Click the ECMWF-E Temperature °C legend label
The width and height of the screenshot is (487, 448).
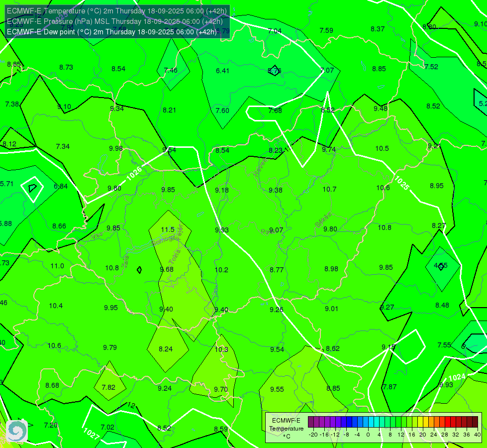(x=286, y=429)
